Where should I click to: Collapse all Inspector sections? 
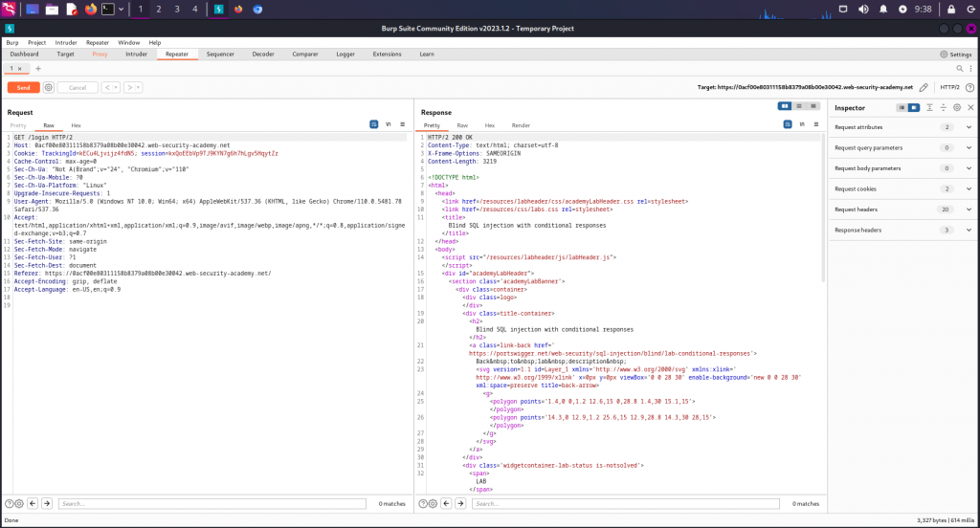pos(943,107)
